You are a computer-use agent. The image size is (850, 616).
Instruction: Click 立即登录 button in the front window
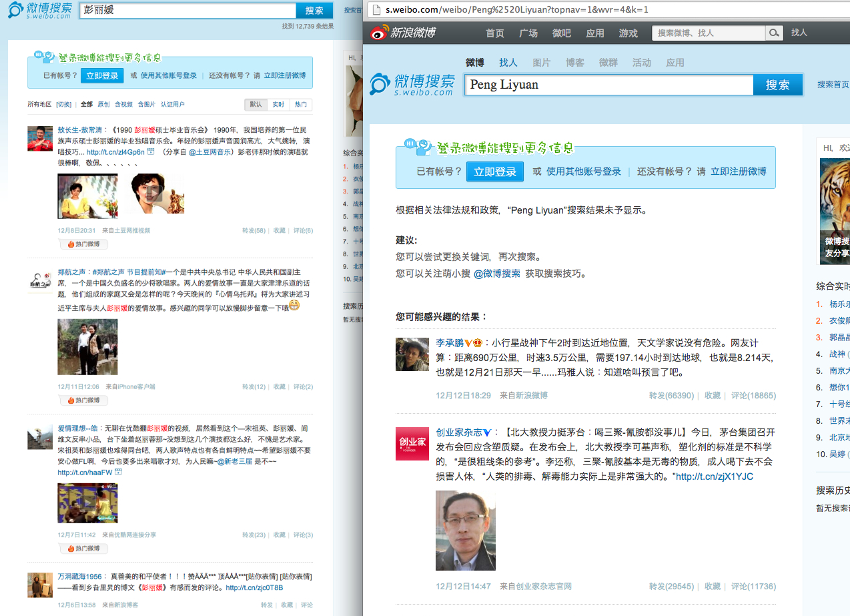point(495,172)
